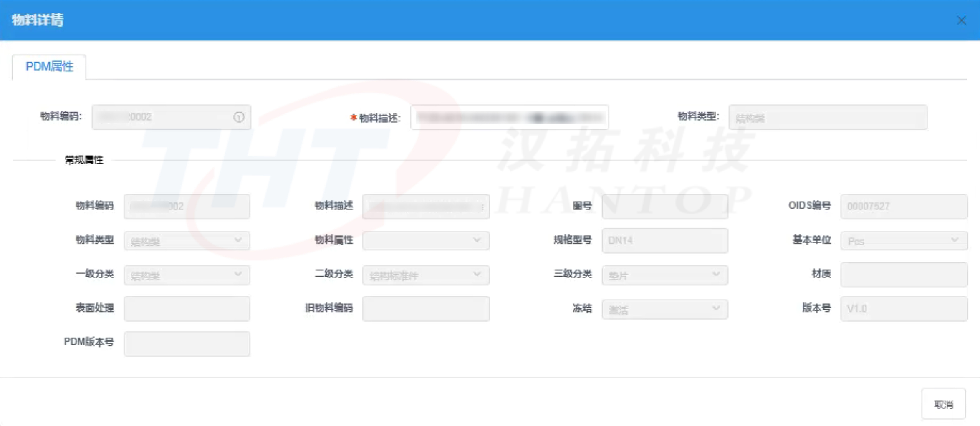This screenshot has height=426, width=980.
Task: Click the 旧物料编码 input field
Action: tap(426, 309)
